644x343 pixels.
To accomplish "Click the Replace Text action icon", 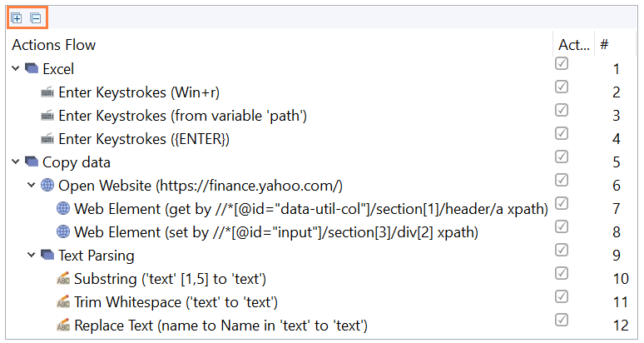I will pyautogui.click(x=63, y=326).
